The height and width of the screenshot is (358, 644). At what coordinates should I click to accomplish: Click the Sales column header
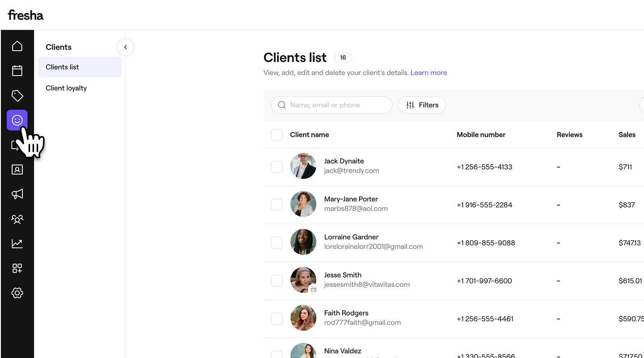click(x=627, y=135)
